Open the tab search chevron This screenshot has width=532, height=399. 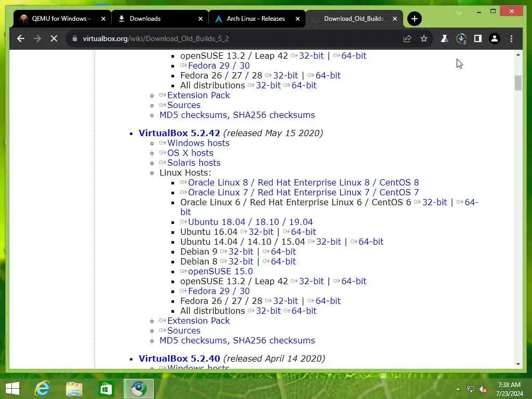pyautogui.click(x=459, y=13)
